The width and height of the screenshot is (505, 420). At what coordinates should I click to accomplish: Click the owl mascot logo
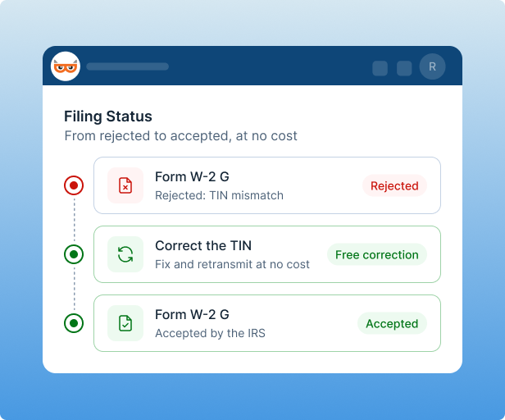[66, 66]
